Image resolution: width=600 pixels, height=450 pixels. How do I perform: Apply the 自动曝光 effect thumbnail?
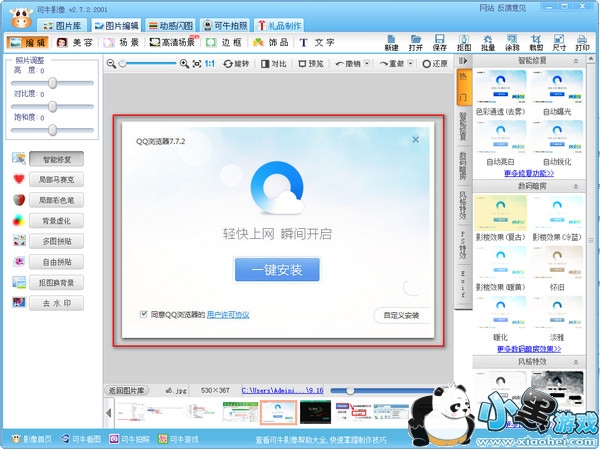[557, 86]
